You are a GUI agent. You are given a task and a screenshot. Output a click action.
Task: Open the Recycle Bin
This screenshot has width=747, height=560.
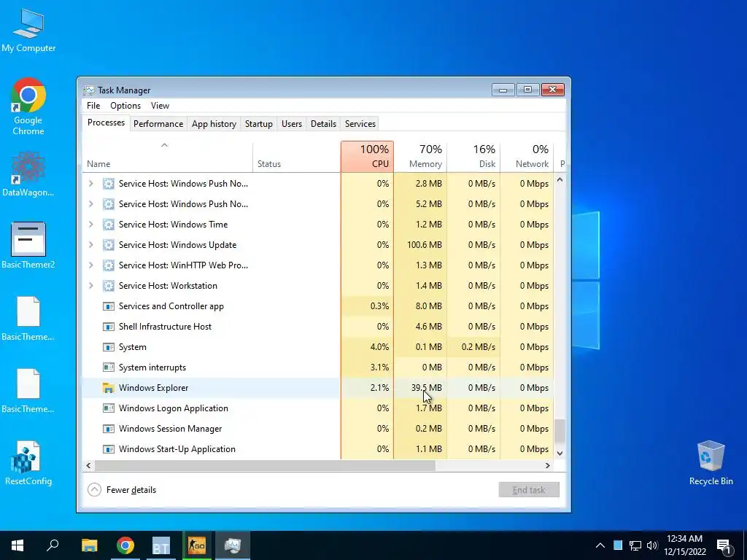point(711,463)
